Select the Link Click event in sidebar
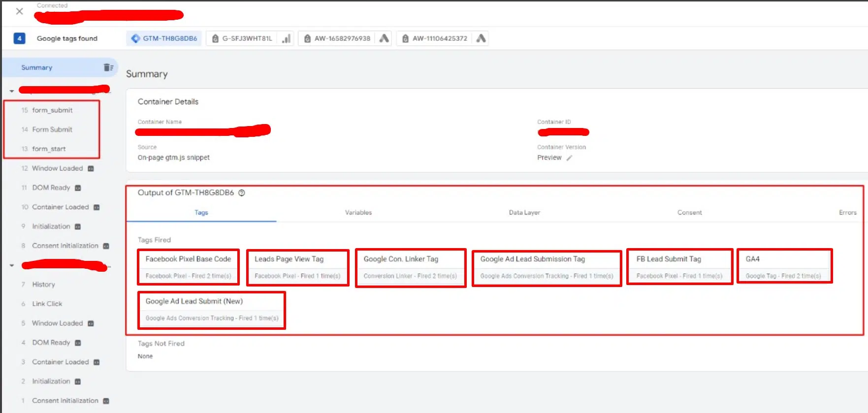 point(47,304)
